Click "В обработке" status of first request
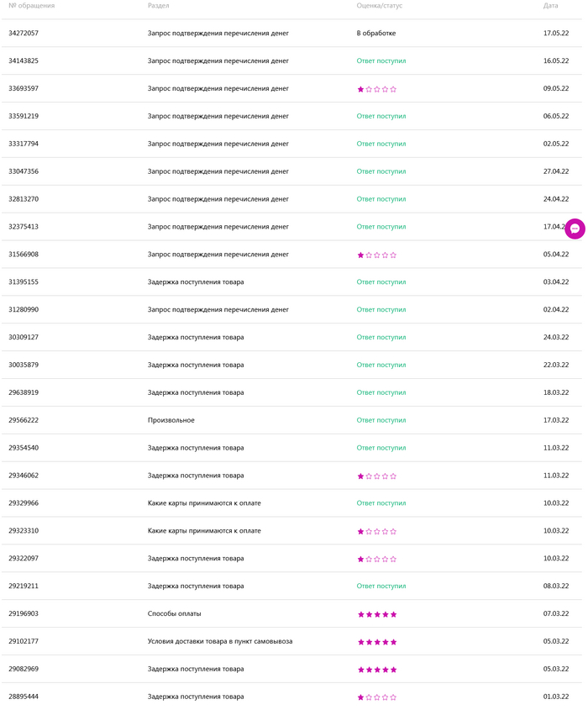Viewport: 588px width, 710px height. (375, 34)
